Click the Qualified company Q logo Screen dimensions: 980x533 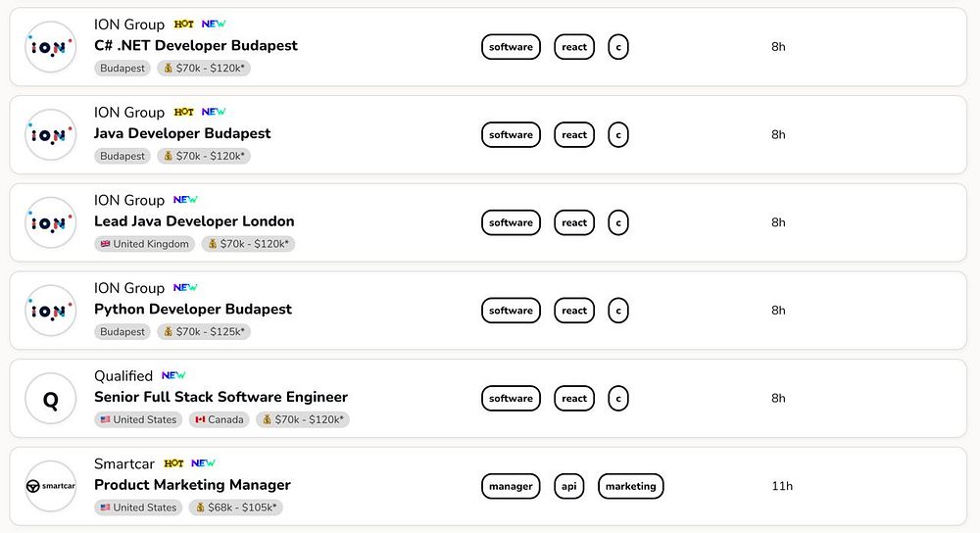50,399
